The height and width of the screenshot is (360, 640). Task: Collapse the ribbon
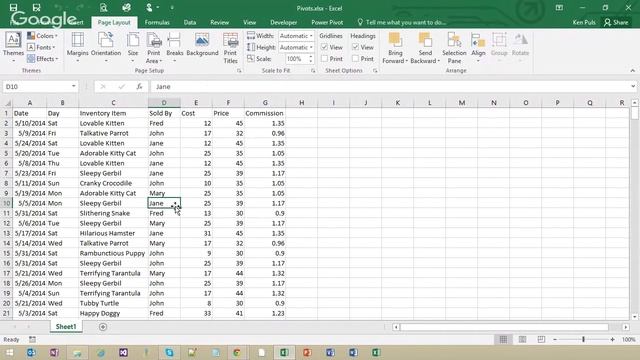pos(632,71)
